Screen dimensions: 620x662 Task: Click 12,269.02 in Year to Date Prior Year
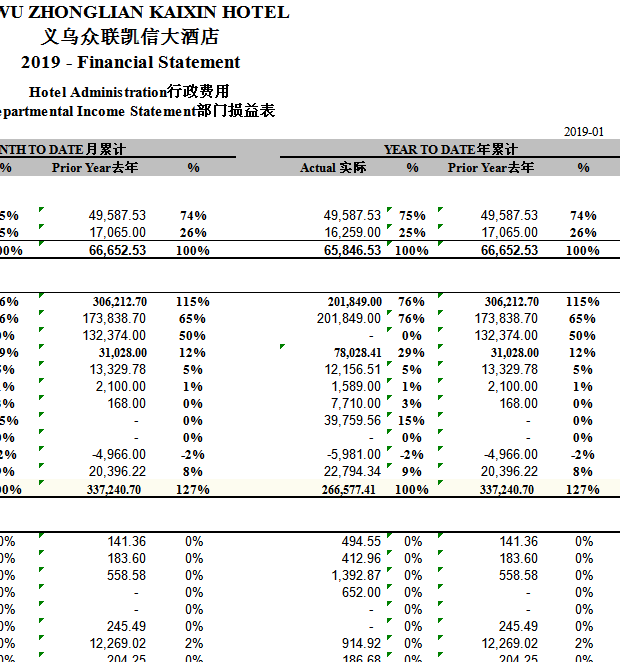510,643
